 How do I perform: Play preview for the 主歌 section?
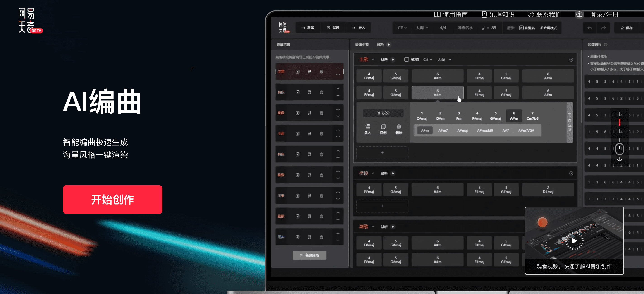click(x=393, y=60)
